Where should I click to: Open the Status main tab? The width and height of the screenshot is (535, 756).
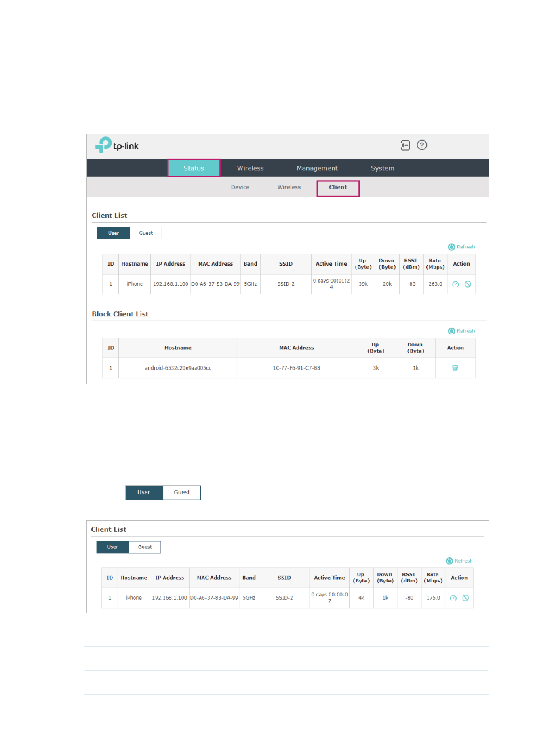pyautogui.click(x=194, y=168)
